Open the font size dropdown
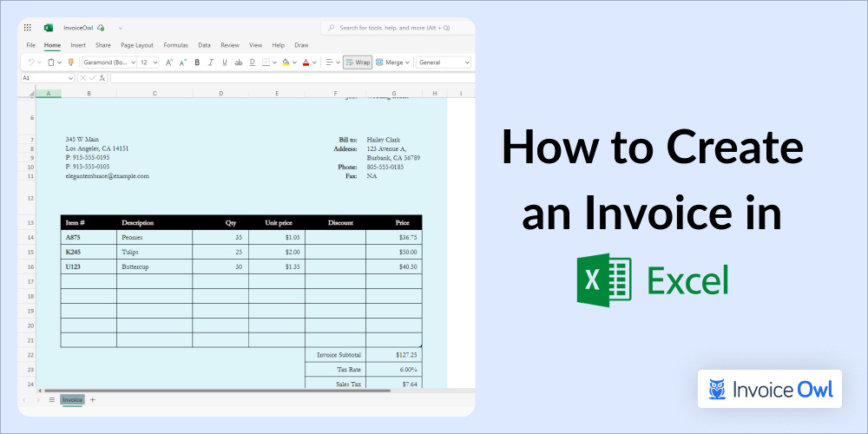This screenshot has width=868, height=434. click(x=148, y=62)
